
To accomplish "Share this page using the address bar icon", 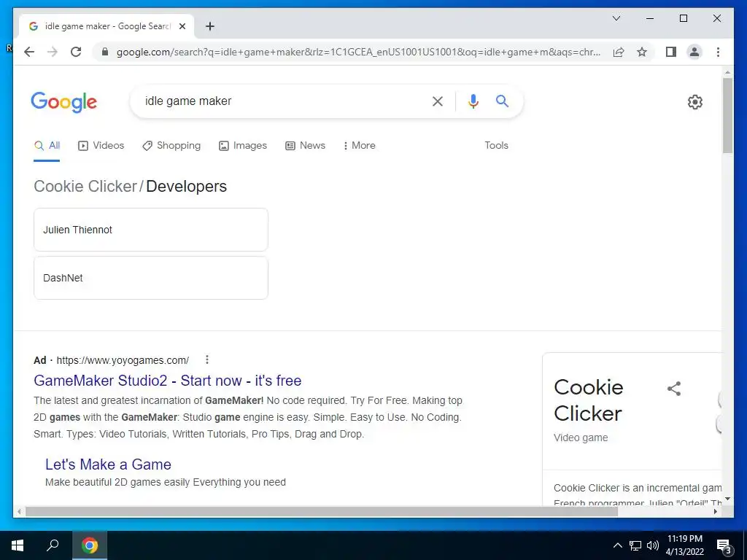I will coord(619,52).
